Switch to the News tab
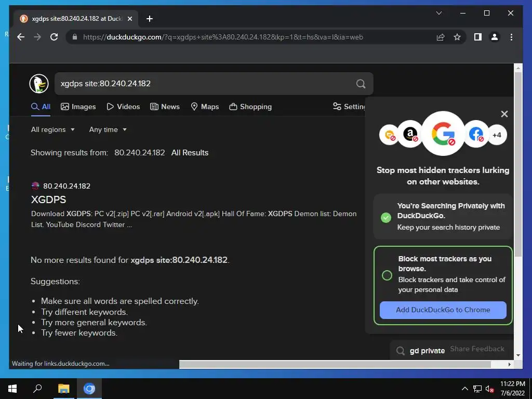 pyautogui.click(x=165, y=107)
